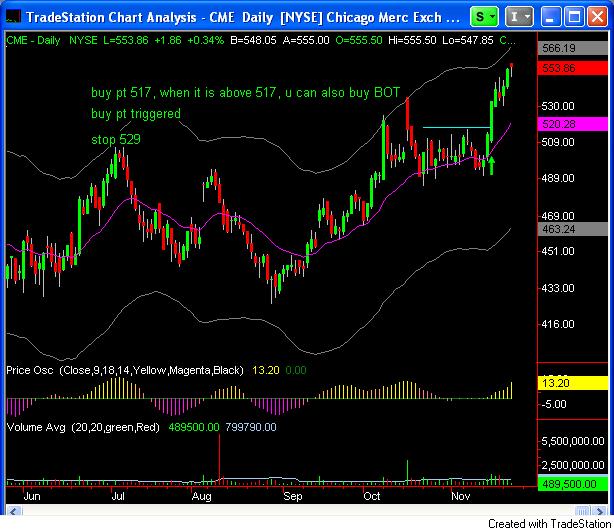Click the TradeStation icon in title bar
This screenshot has height=530, width=614.
[14, 17]
